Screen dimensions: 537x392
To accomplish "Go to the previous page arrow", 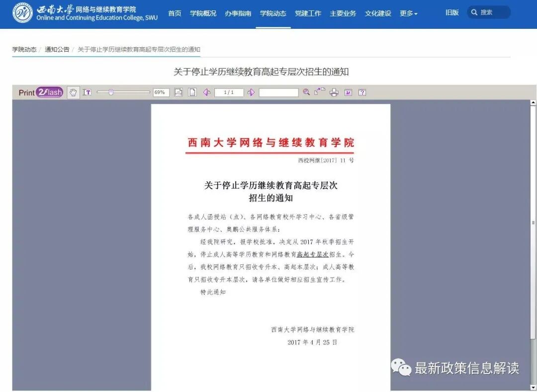I will 207,92.
